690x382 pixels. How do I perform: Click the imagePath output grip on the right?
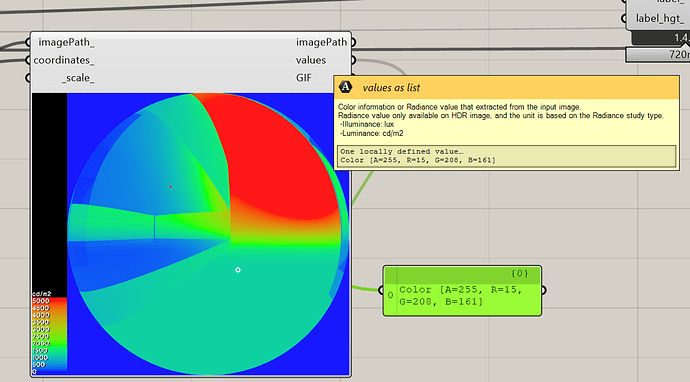(353, 42)
